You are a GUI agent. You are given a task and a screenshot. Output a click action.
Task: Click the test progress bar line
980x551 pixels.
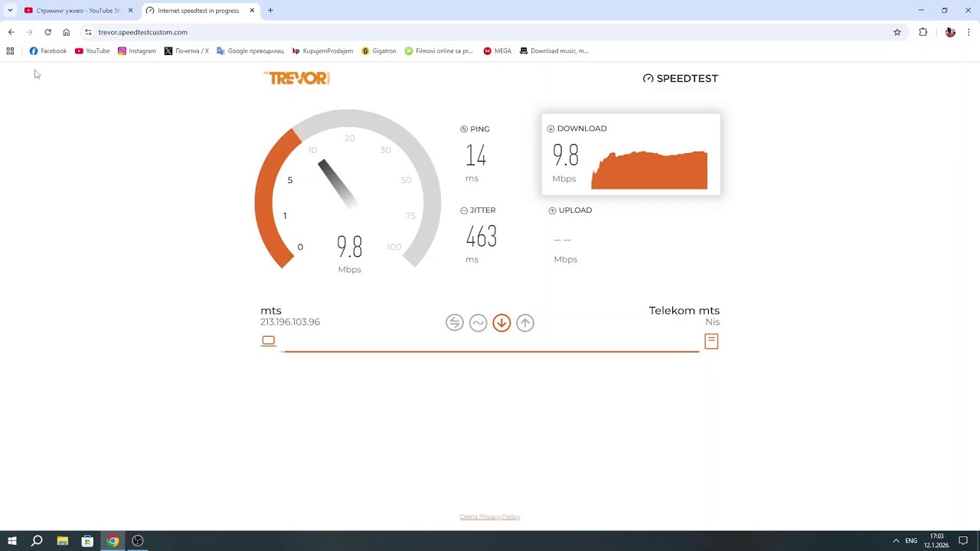tap(491, 351)
